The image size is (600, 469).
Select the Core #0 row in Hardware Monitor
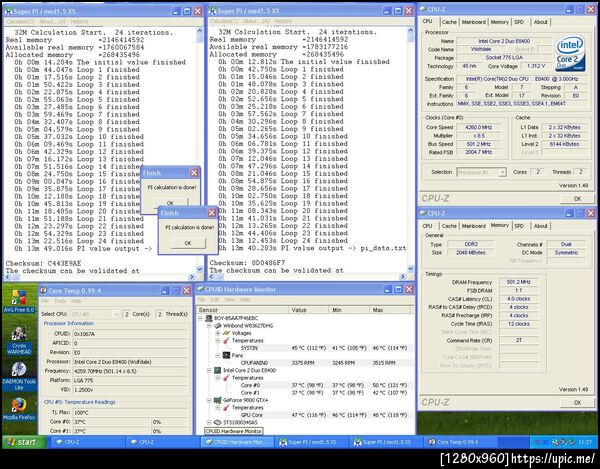(305, 385)
